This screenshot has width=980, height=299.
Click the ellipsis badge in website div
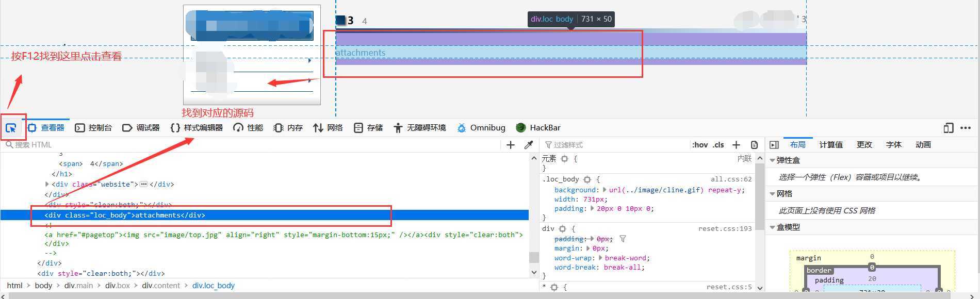pyautogui.click(x=144, y=184)
